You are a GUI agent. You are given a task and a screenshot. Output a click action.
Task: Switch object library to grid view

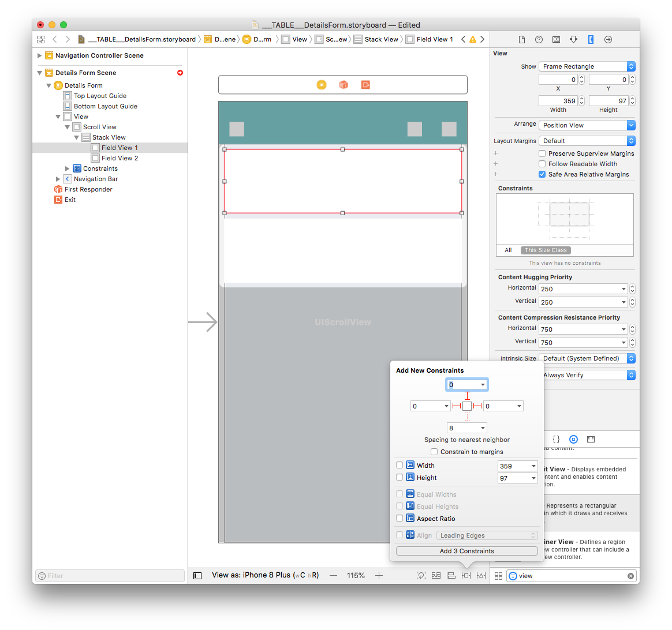point(498,576)
